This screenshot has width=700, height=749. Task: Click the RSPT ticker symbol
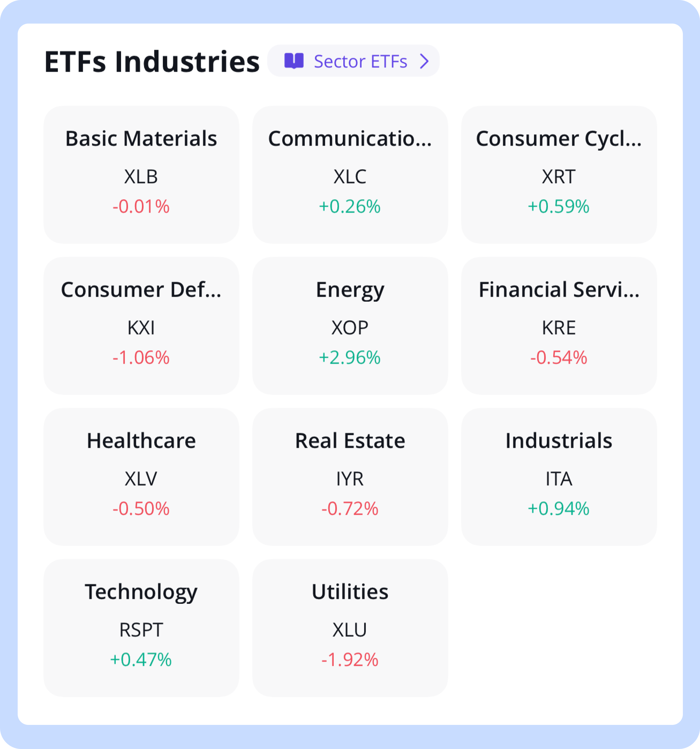[141, 630]
